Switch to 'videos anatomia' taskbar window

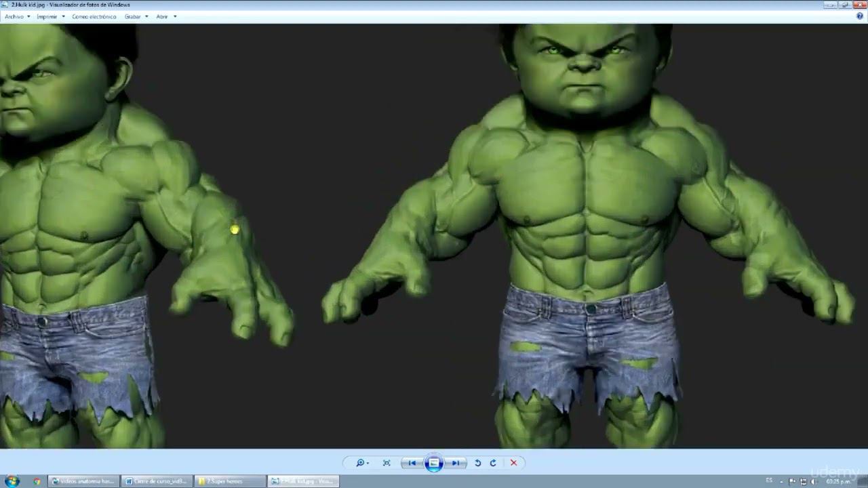point(83,481)
